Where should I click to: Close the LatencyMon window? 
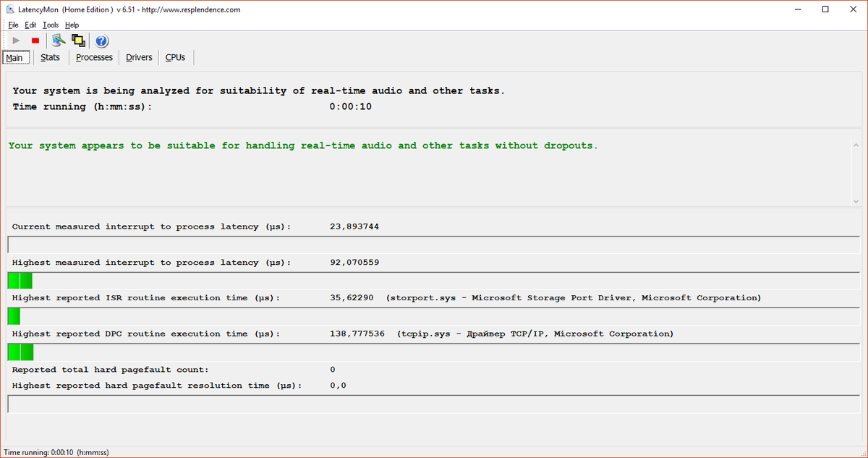854,9
